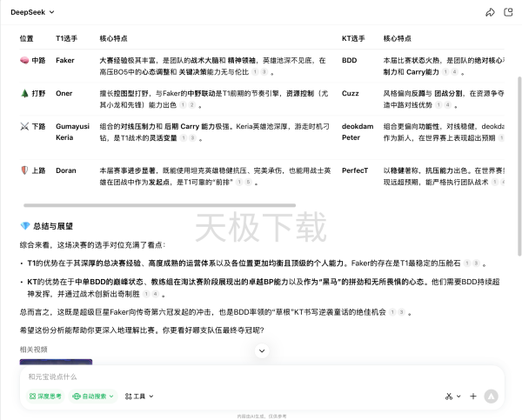The width and height of the screenshot is (522, 420).
Task: Toggle the 深度思考 deep thinking option
Action: 44,396
